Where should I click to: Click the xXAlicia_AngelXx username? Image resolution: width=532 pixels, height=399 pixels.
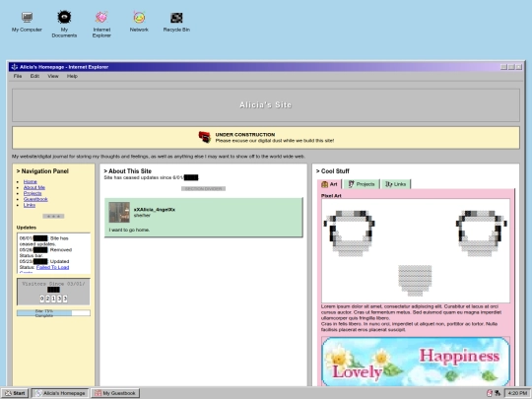(x=155, y=210)
